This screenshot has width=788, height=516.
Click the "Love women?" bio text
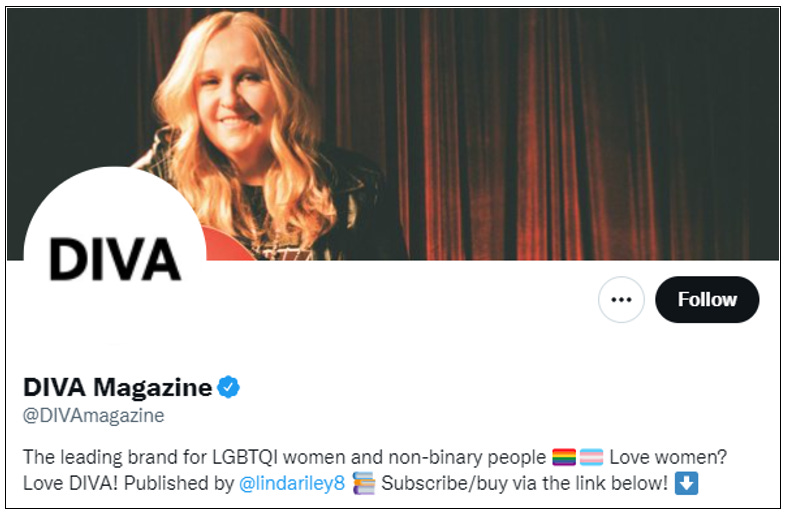click(x=668, y=457)
